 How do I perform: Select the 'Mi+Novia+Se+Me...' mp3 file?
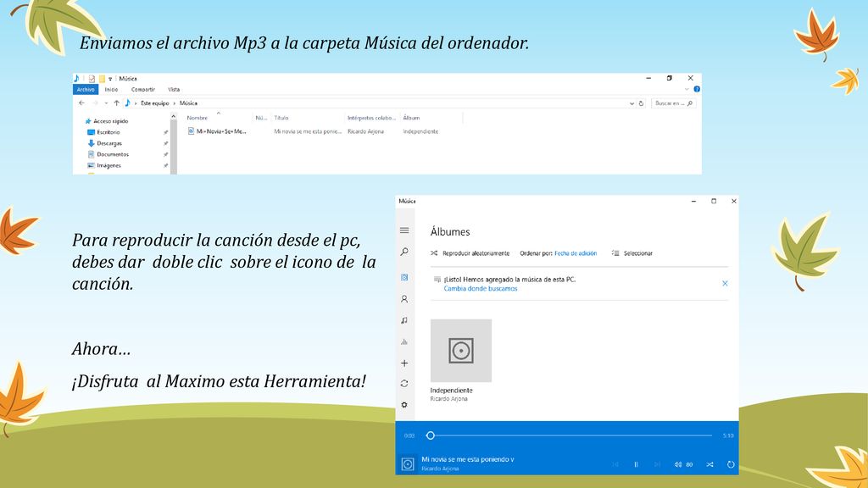point(217,131)
